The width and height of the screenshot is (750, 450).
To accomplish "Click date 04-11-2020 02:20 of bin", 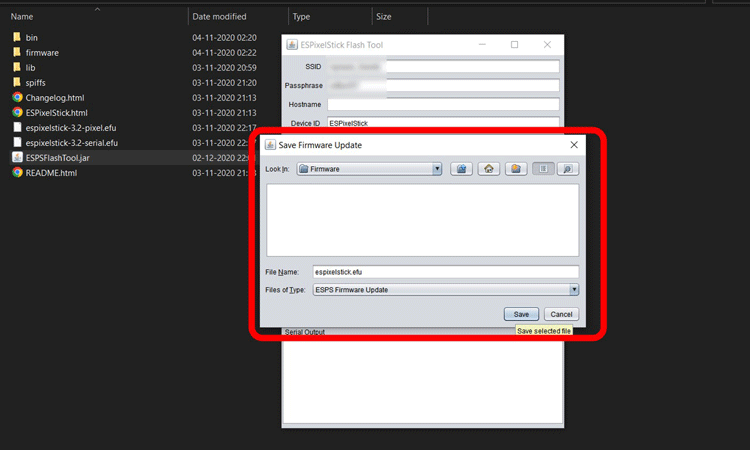I will (224, 37).
